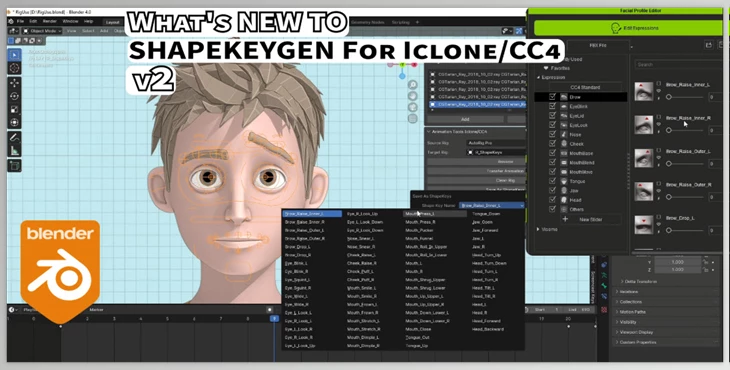Uncheck the Tongue expression checkbox

click(552, 181)
